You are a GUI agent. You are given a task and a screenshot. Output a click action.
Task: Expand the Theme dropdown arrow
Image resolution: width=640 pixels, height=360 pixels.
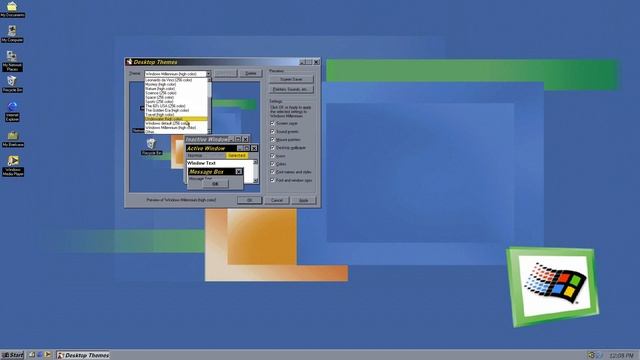tap(208, 74)
